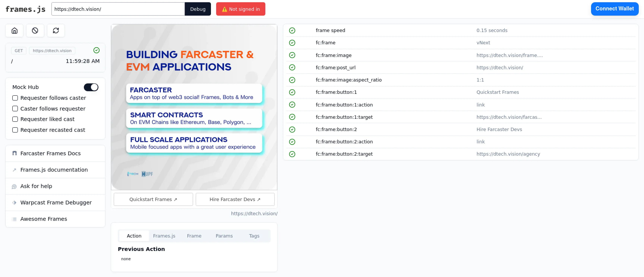644x277 pixels.
Task: Open Awesome Frames link
Action: coord(55,219)
